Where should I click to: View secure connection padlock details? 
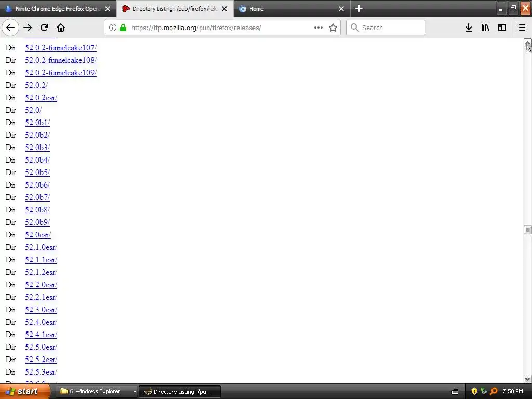pos(123,28)
